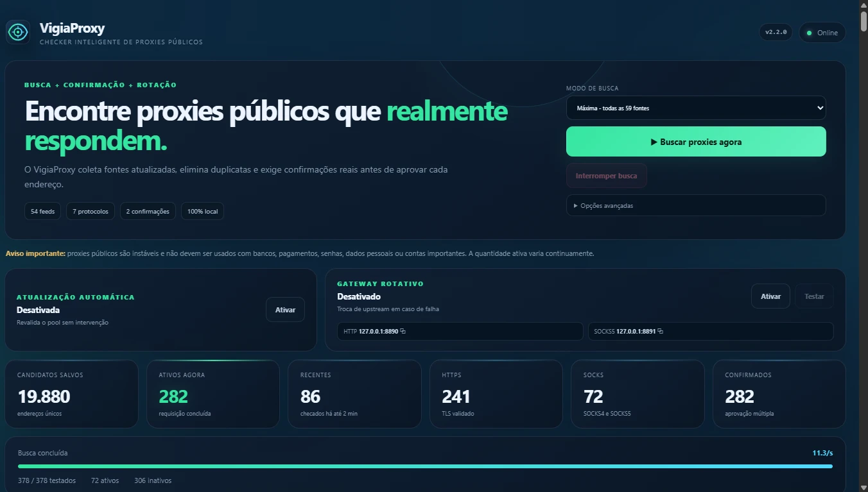Copy the SOCKS5 127.0.0.1:8891 gateway address

tap(660, 332)
